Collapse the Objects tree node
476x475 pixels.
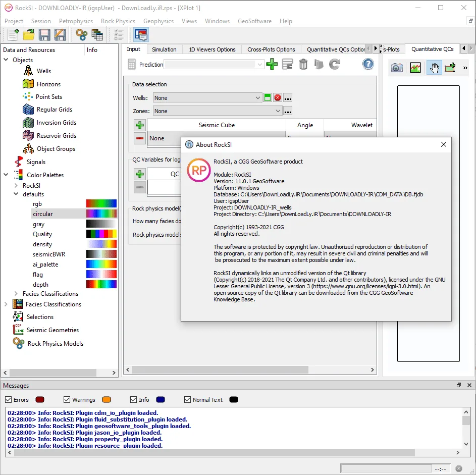pos(6,60)
